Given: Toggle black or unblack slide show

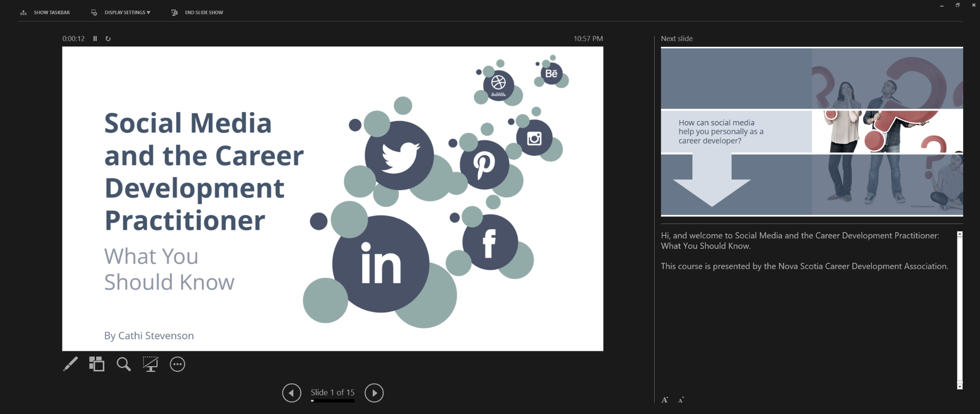Looking at the screenshot, I should pos(150,364).
